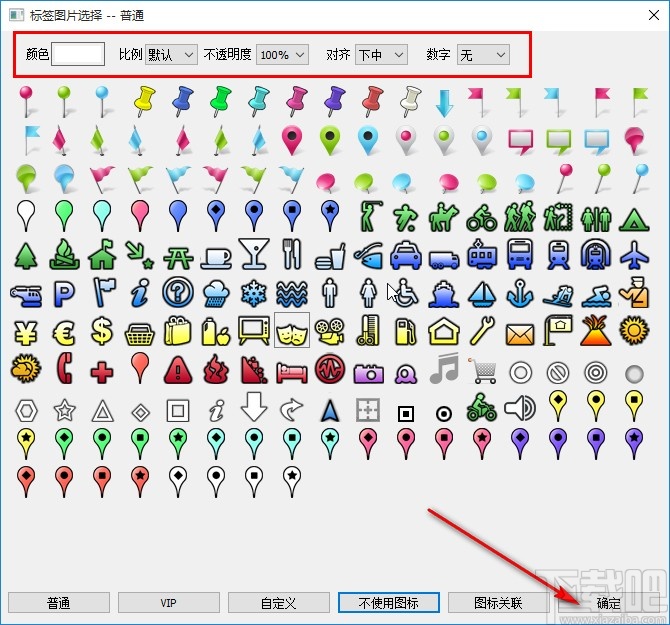The height and width of the screenshot is (625, 670).
Task: Choose the gas pump icon
Action: [x=406, y=331]
